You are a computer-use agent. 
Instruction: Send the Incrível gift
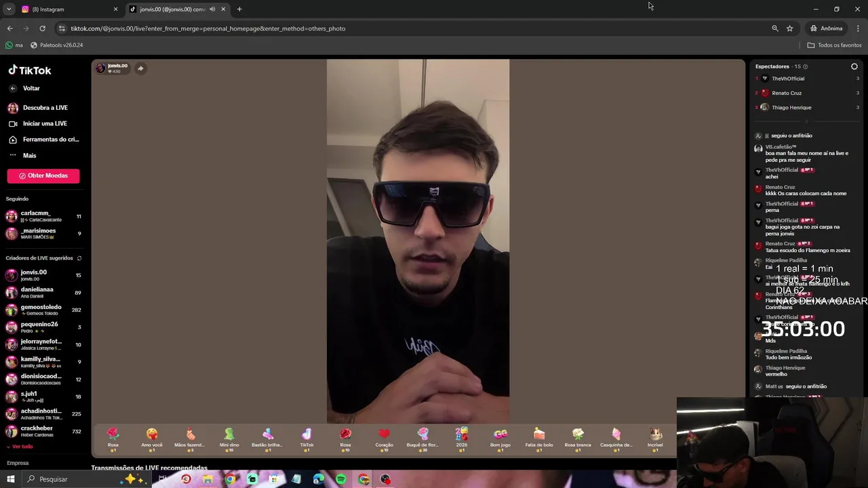coord(655,439)
